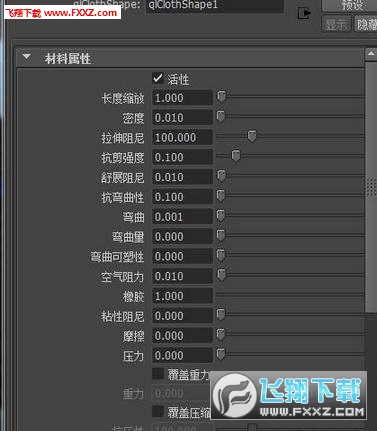Click the 压力 slider handle
This screenshot has width=377, height=431.
point(221,354)
